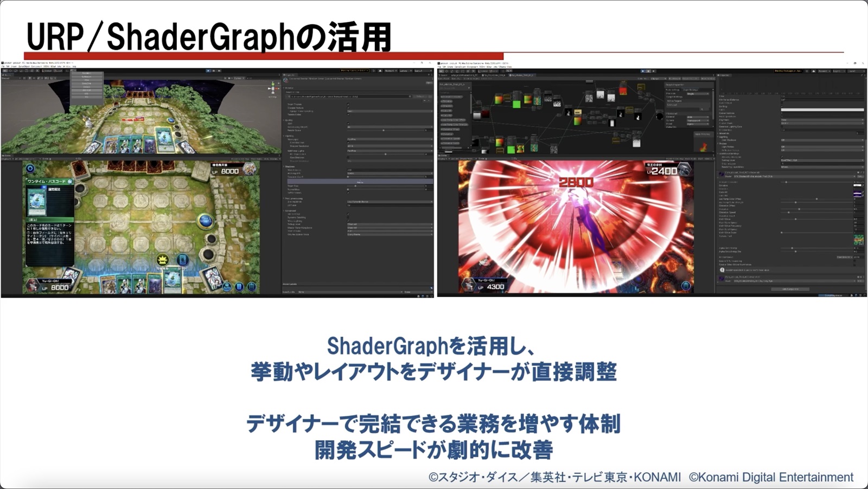Select Hand tool in right Unity toolbar
Viewport: 868px width, 489px height.
[x=442, y=71]
